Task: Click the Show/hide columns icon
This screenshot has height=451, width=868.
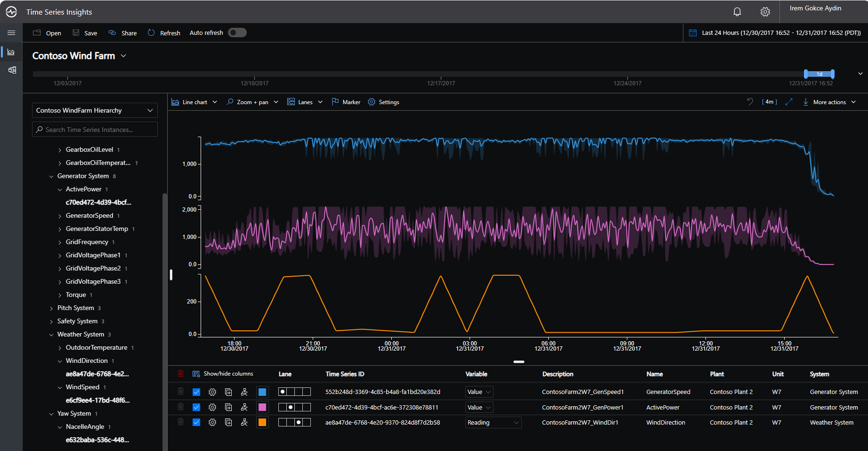Action: [x=196, y=374]
